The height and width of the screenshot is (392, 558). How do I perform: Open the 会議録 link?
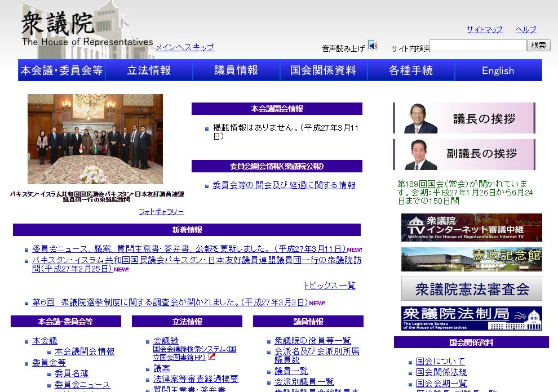coord(166,340)
